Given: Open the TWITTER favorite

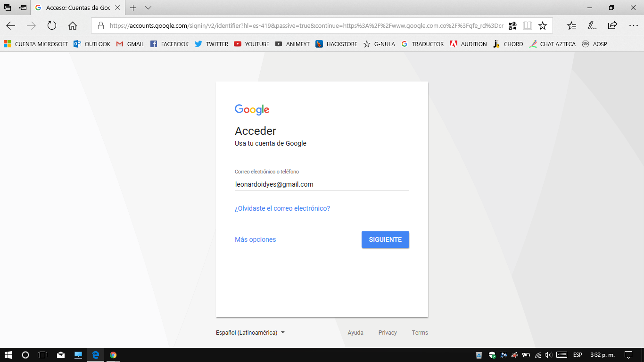Looking at the screenshot, I should 211,44.
